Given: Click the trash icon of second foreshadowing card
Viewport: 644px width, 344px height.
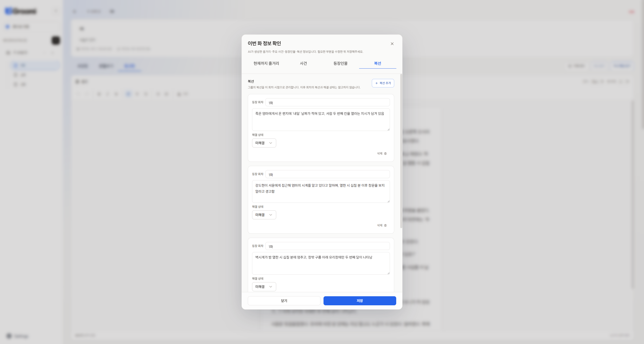Looking at the screenshot, I should 385,225.
